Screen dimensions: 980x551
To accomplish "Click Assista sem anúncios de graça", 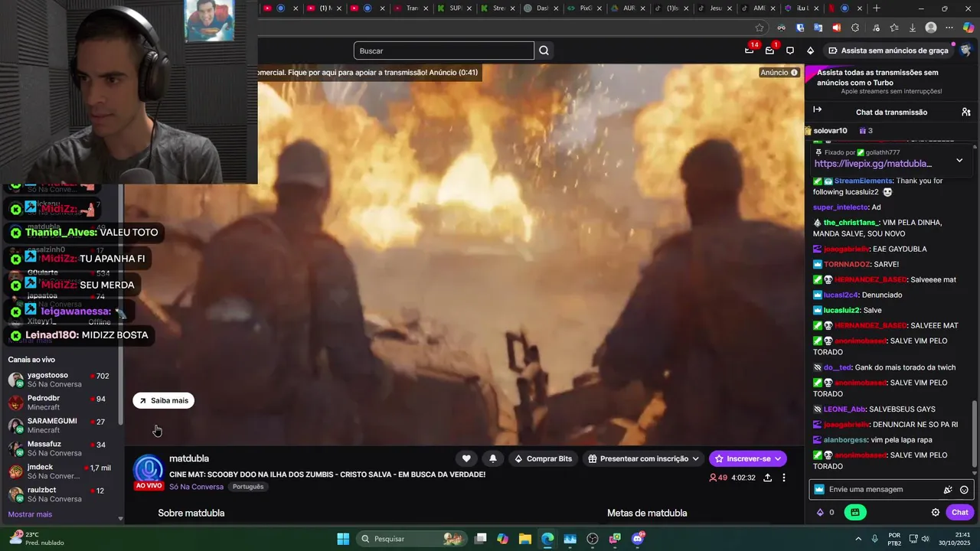I will pyautogui.click(x=888, y=51).
